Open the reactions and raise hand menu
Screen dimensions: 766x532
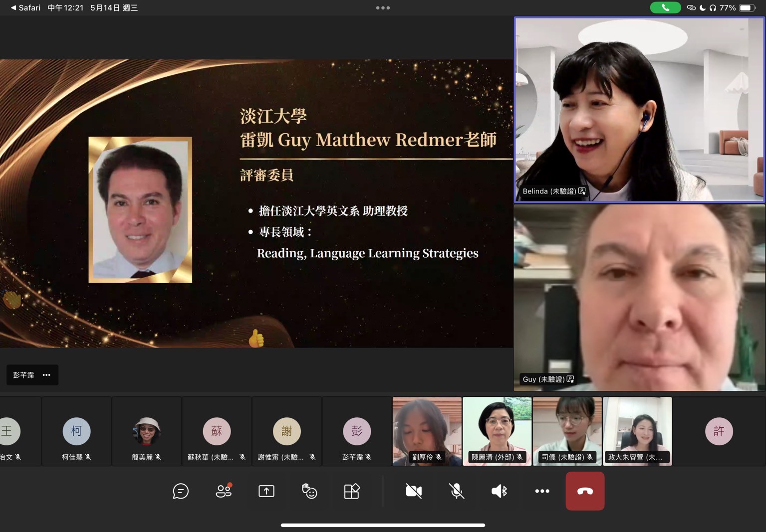(x=309, y=491)
